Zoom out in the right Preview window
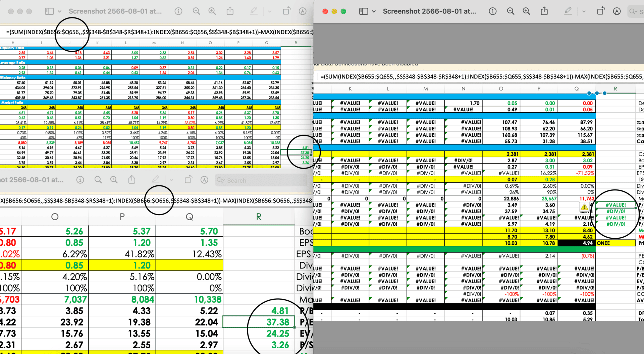The width and height of the screenshot is (644, 354). point(511,11)
